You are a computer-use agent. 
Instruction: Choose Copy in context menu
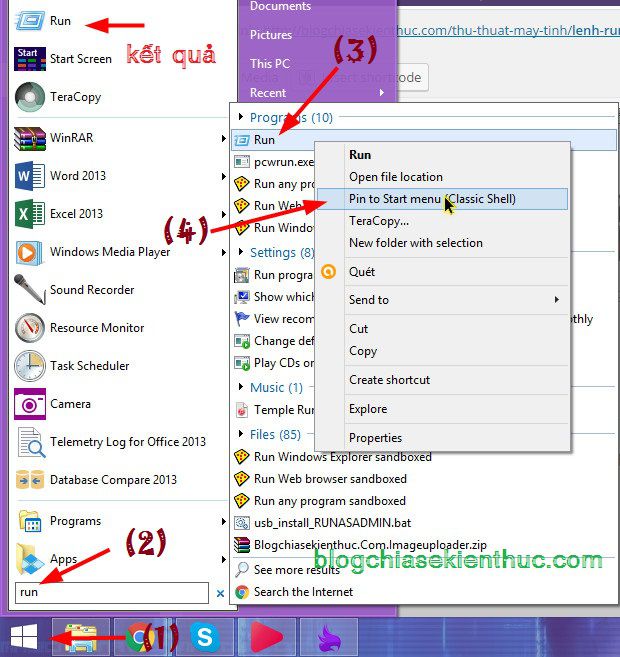click(x=442, y=351)
